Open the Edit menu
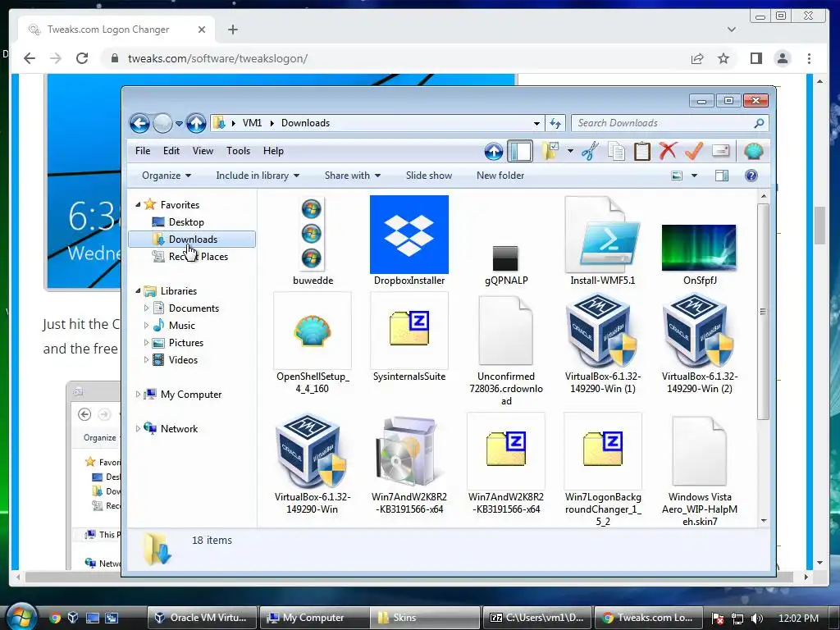 point(171,151)
